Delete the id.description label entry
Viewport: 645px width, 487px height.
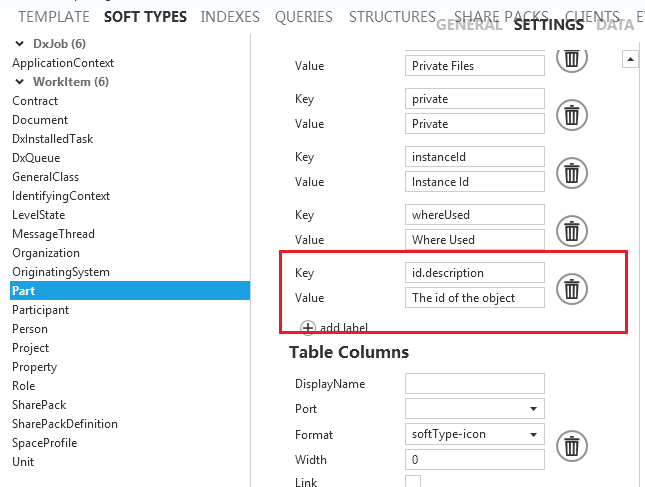click(x=571, y=289)
